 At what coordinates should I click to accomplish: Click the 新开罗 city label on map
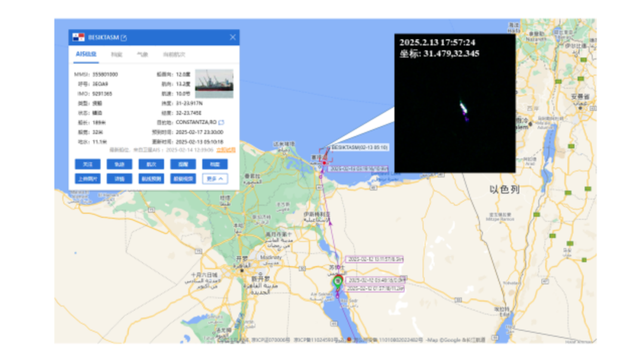[260, 279]
